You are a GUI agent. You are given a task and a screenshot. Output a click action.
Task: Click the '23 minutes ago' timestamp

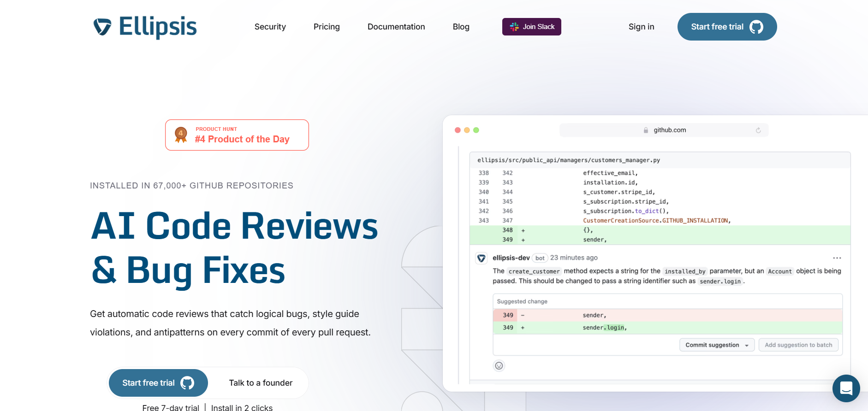click(x=574, y=258)
